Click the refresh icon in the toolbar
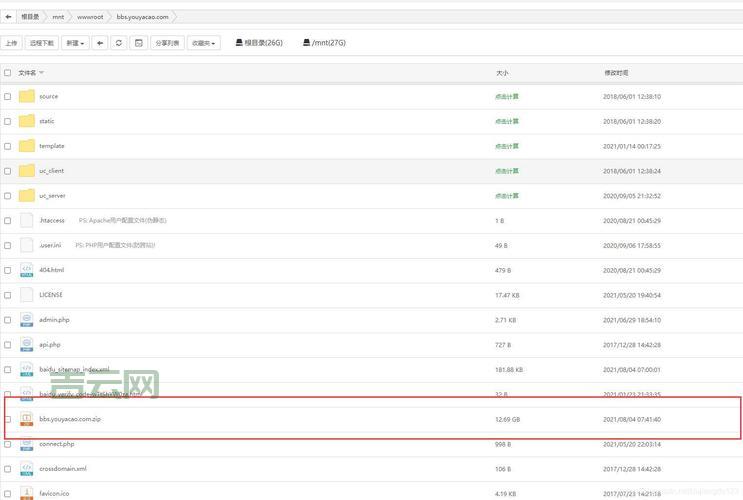 pyautogui.click(x=119, y=43)
